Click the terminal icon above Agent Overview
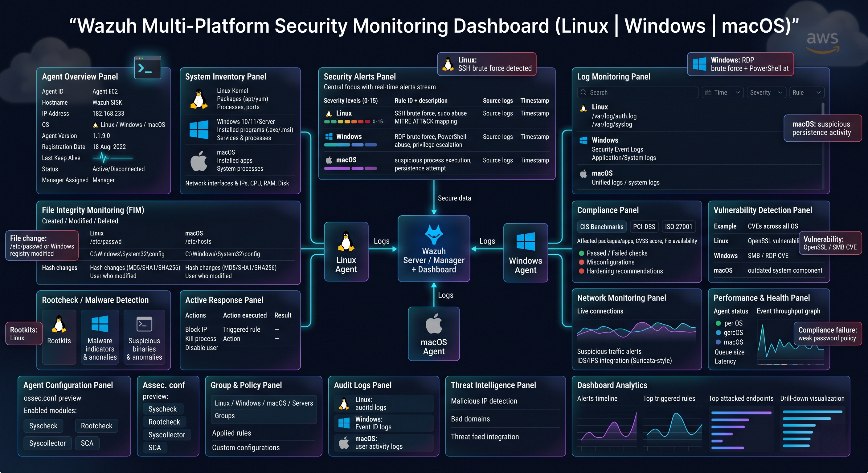The height and width of the screenshot is (473, 868). [147, 67]
